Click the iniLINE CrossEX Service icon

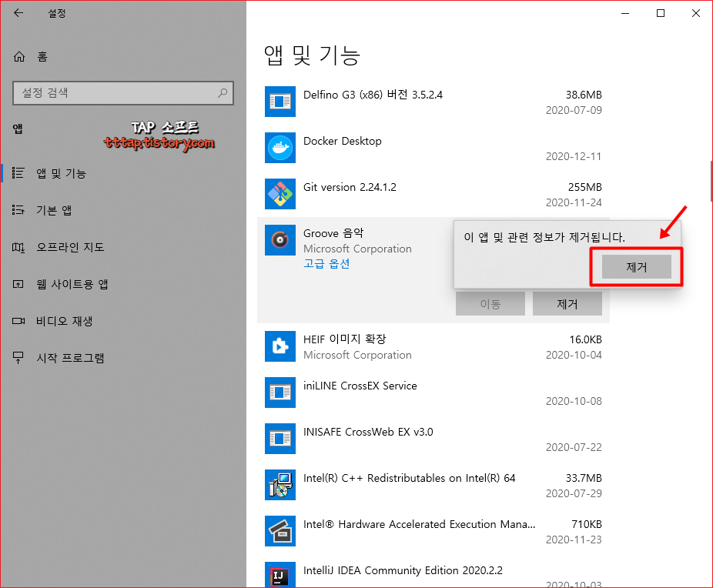click(x=280, y=393)
